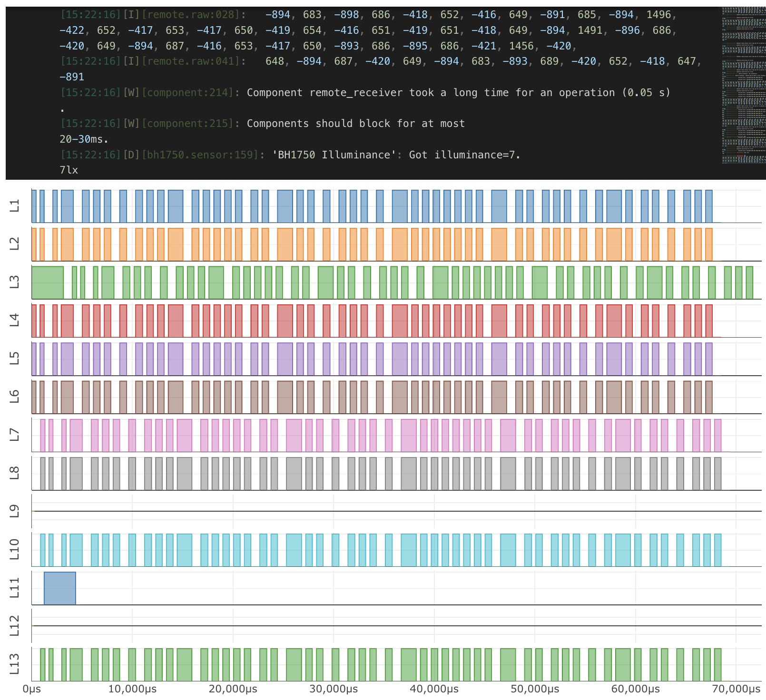Viewport: 766px width, 700px height.
Task: Open the bh1750.sensor:159 log source
Action: pyautogui.click(x=200, y=155)
